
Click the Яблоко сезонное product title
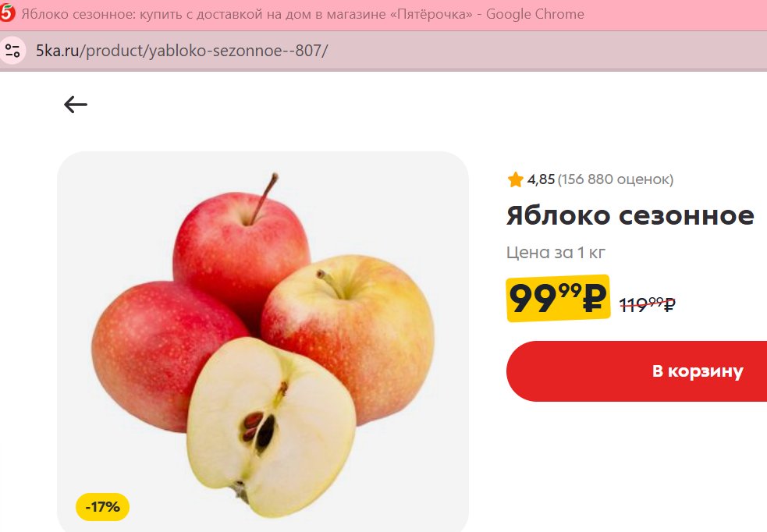click(630, 215)
